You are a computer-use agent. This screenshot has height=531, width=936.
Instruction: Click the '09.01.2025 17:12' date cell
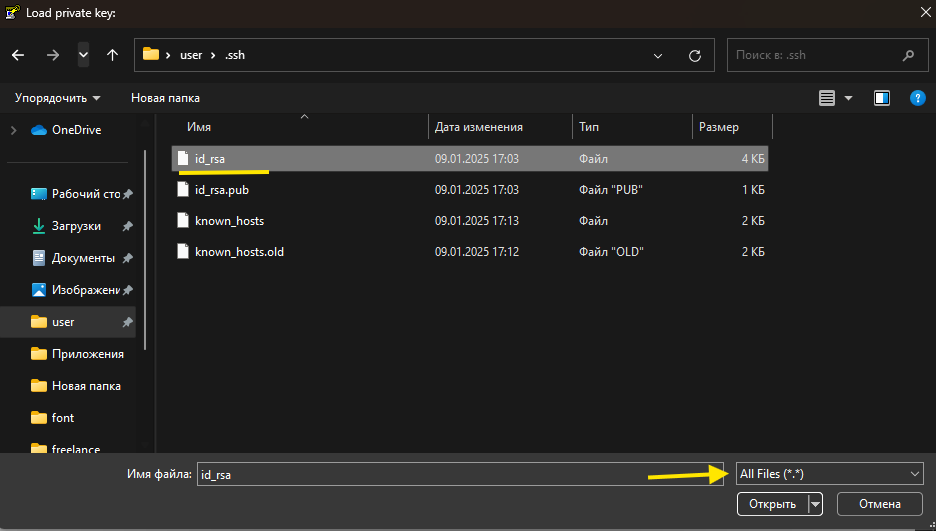coord(476,252)
